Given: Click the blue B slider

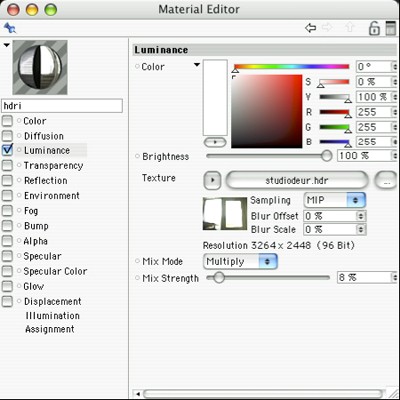Looking at the screenshot, I should [x=334, y=142].
